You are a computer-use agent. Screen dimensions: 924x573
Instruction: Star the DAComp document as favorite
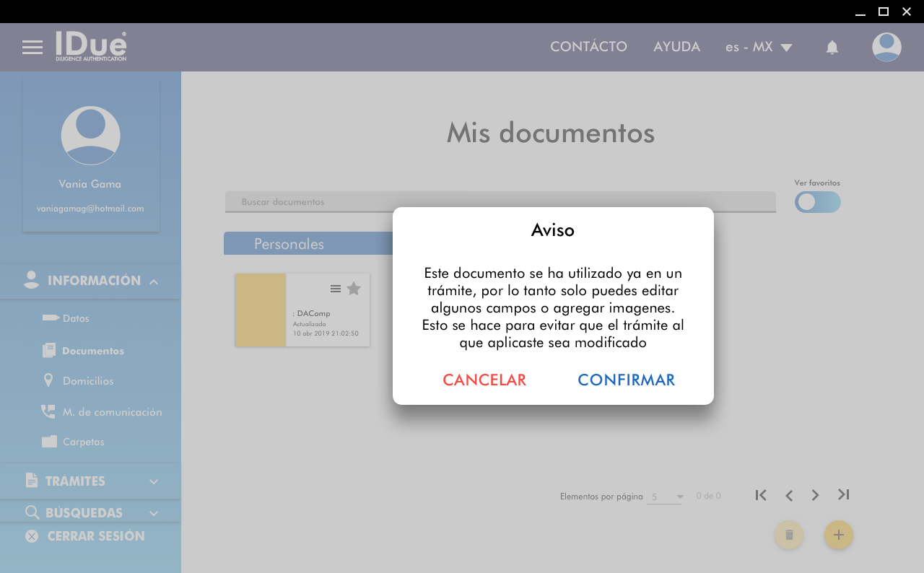(x=354, y=289)
